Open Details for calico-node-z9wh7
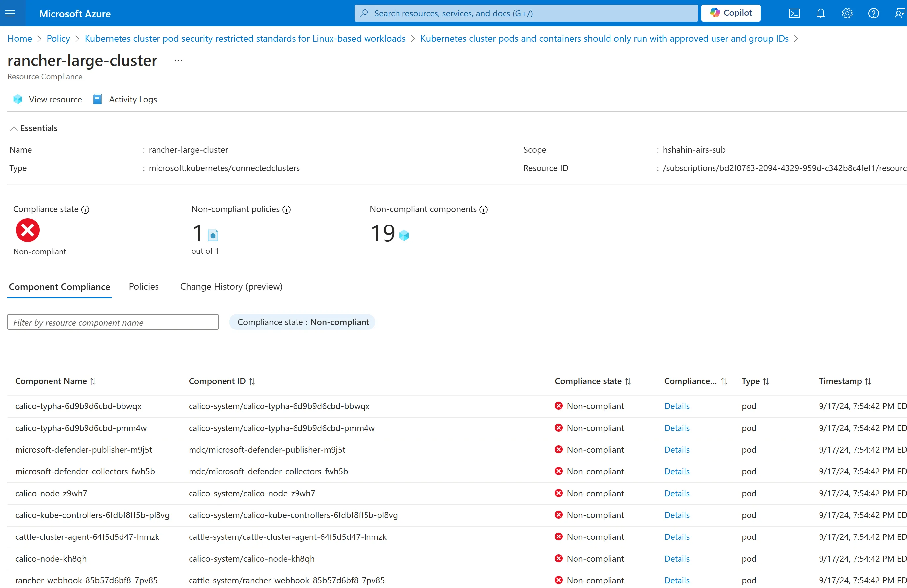The width and height of the screenshot is (907, 588). (x=677, y=493)
